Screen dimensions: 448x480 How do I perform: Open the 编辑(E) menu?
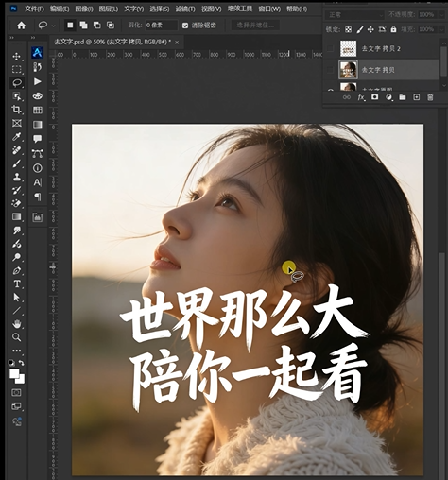click(60, 9)
